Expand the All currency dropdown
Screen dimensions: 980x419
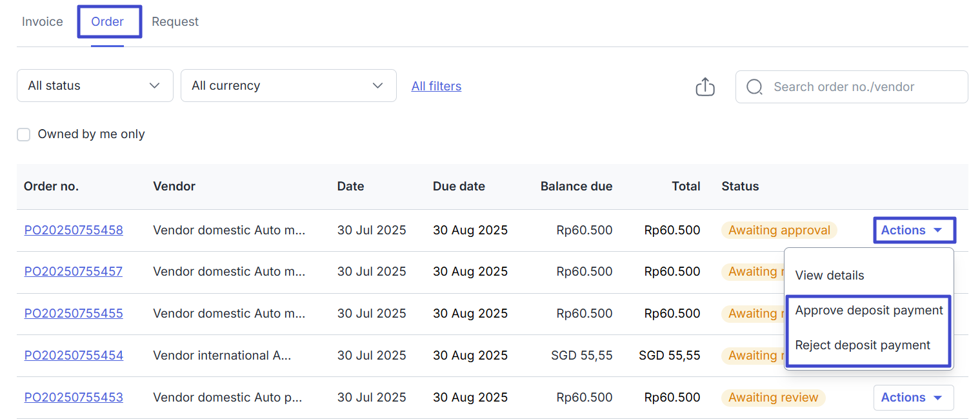288,86
